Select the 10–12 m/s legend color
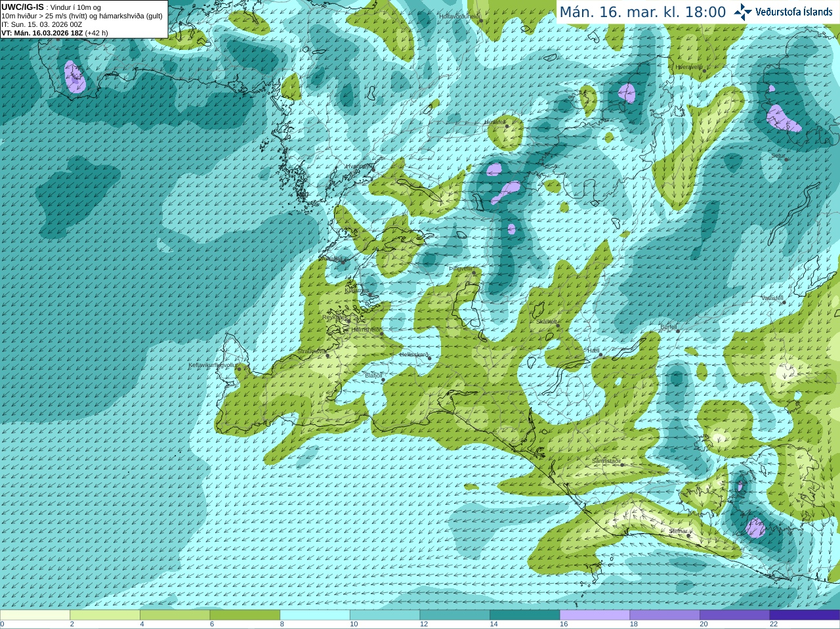The width and height of the screenshot is (840, 629). point(385,615)
